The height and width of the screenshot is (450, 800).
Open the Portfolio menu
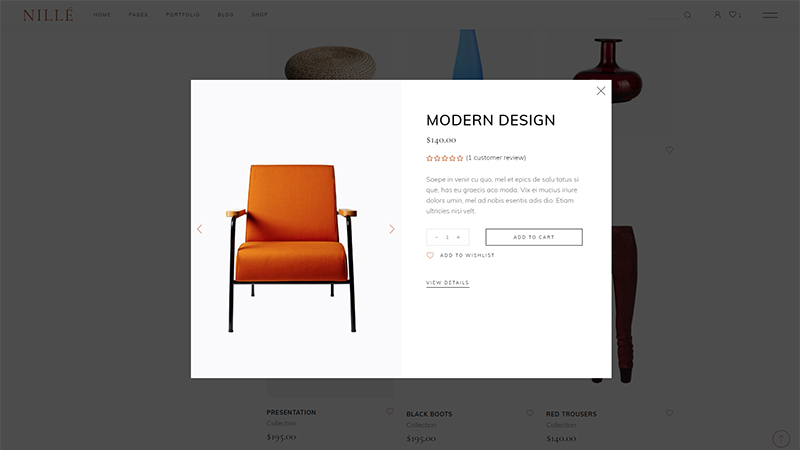183,15
